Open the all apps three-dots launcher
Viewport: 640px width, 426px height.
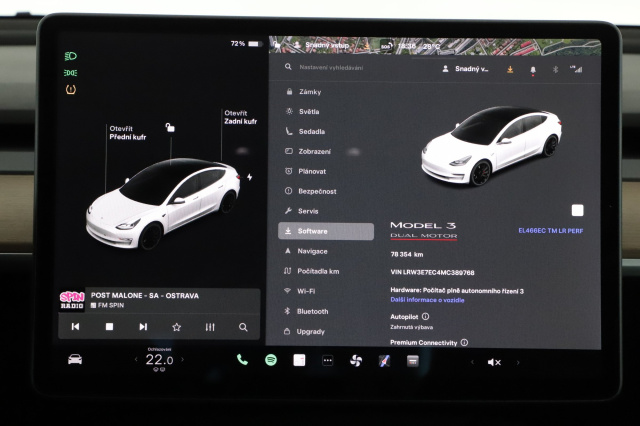pyautogui.click(x=327, y=360)
